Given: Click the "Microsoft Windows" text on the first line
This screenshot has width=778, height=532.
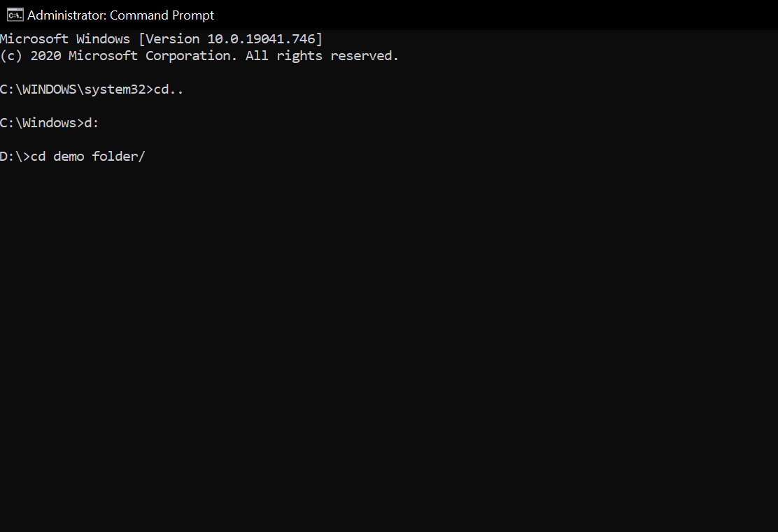Looking at the screenshot, I should (x=65, y=39).
